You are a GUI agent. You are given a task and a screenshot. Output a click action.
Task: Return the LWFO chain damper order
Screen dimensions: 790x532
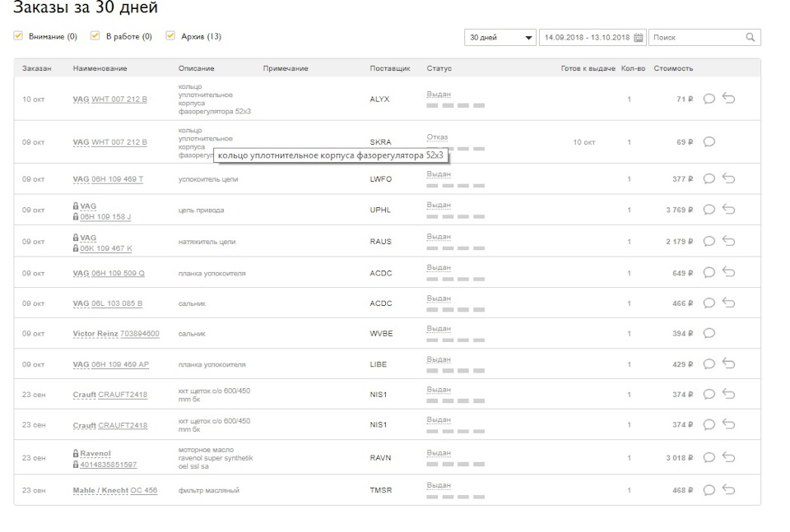pos(728,178)
